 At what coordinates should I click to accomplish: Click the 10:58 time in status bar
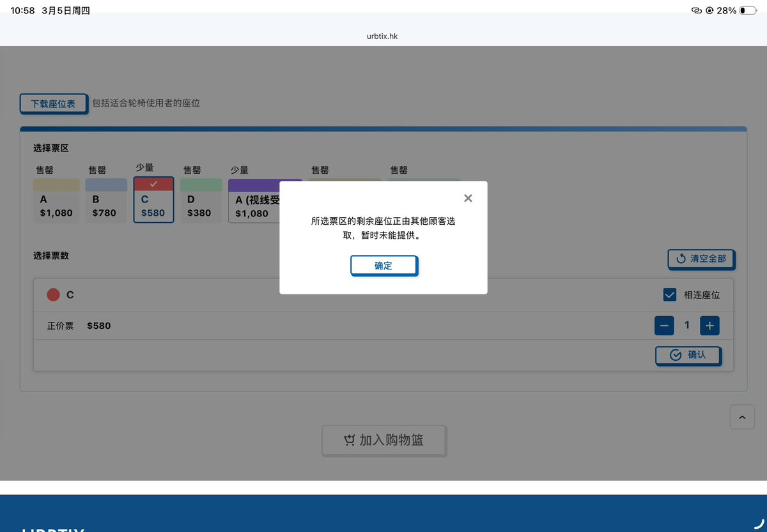[x=22, y=10]
